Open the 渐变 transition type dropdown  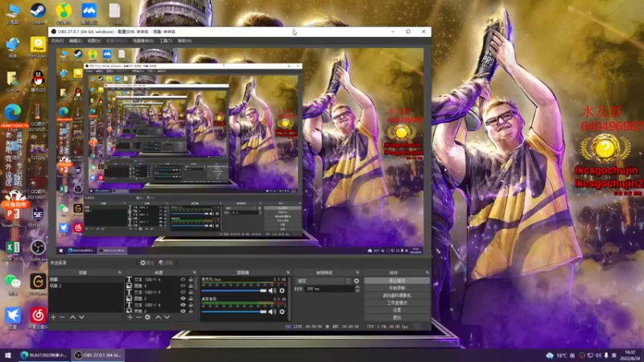click(324, 281)
